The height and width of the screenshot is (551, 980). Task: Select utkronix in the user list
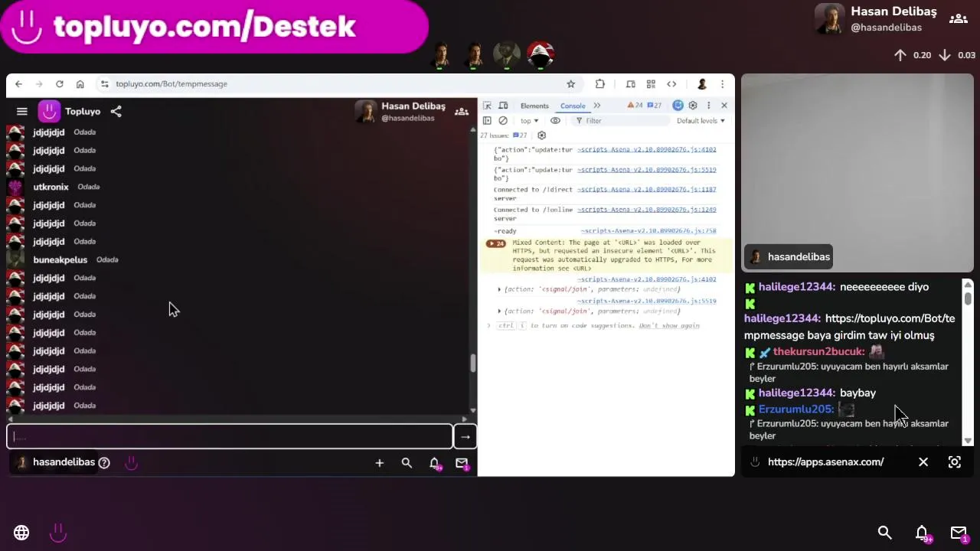point(51,187)
